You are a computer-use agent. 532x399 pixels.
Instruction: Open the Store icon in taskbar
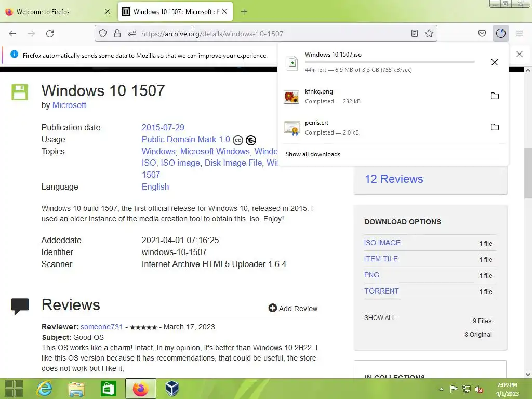tap(108, 389)
